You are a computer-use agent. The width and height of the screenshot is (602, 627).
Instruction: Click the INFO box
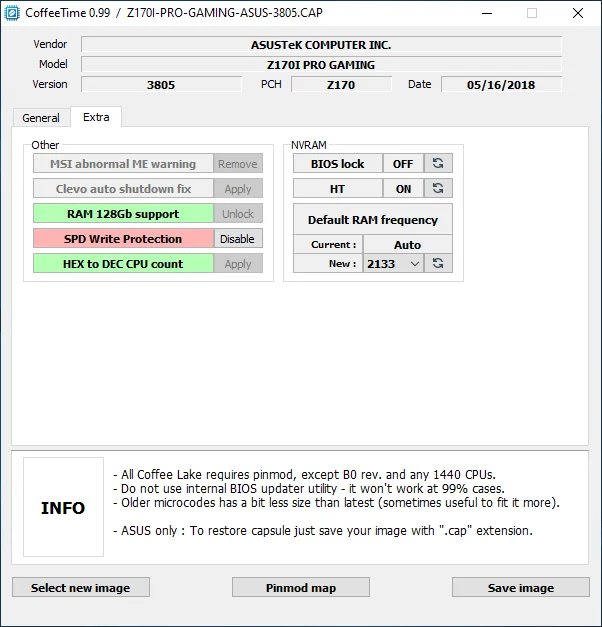(63, 507)
